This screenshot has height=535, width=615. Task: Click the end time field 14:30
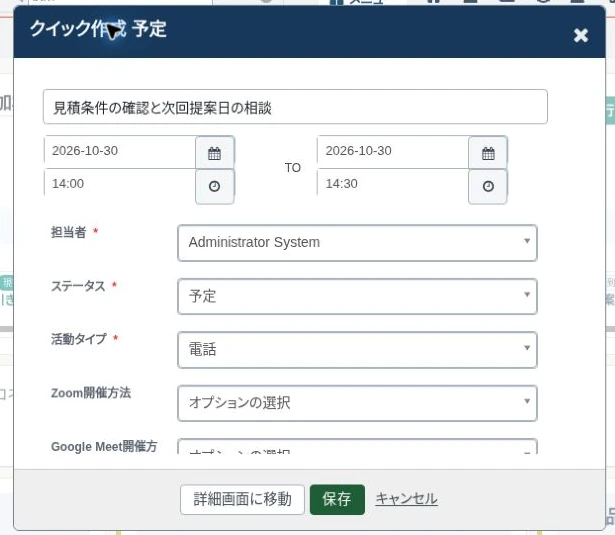[x=393, y=184]
